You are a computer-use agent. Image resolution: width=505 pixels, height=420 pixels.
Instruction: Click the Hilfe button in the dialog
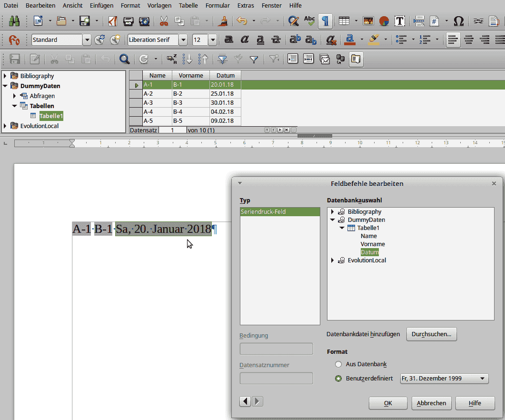[x=475, y=403]
